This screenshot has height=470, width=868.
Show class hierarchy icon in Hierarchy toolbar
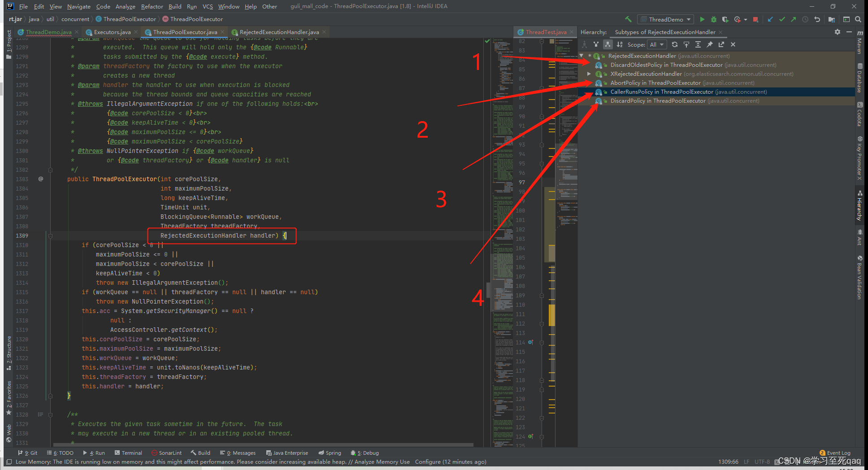tap(584, 44)
